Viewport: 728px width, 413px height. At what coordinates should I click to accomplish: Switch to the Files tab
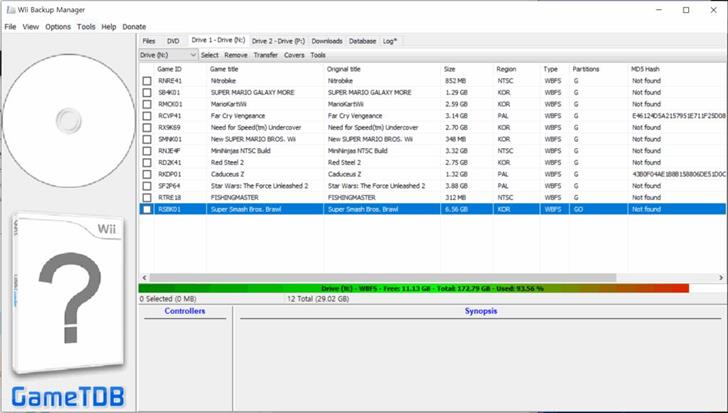[x=149, y=41]
